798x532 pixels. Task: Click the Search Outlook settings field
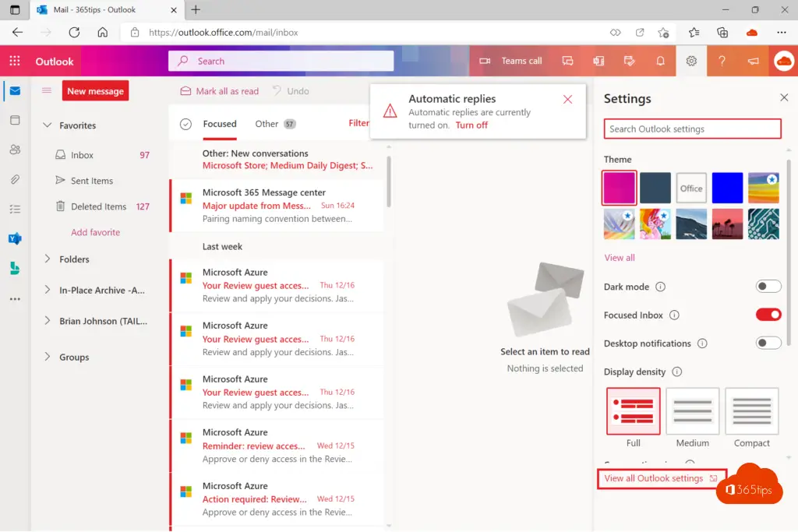pyautogui.click(x=692, y=129)
